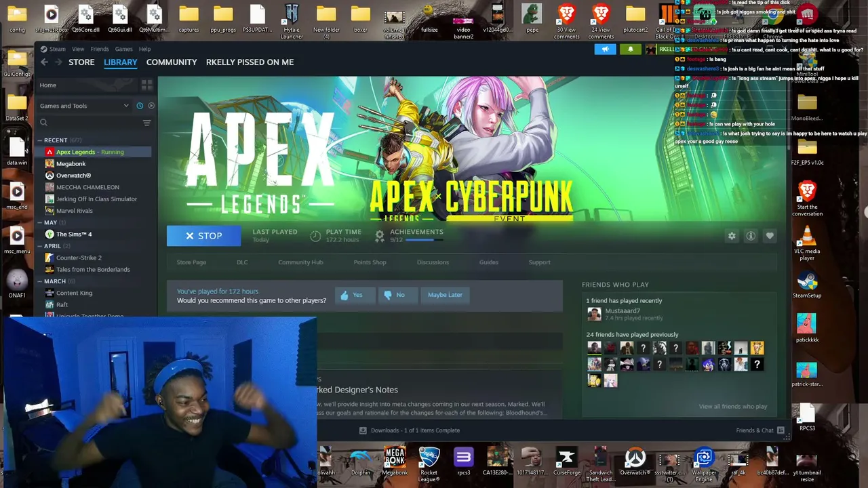Open the Downloads icon in Steam footer
The width and height of the screenshot is (868, 488).
(x=363, y=430)
